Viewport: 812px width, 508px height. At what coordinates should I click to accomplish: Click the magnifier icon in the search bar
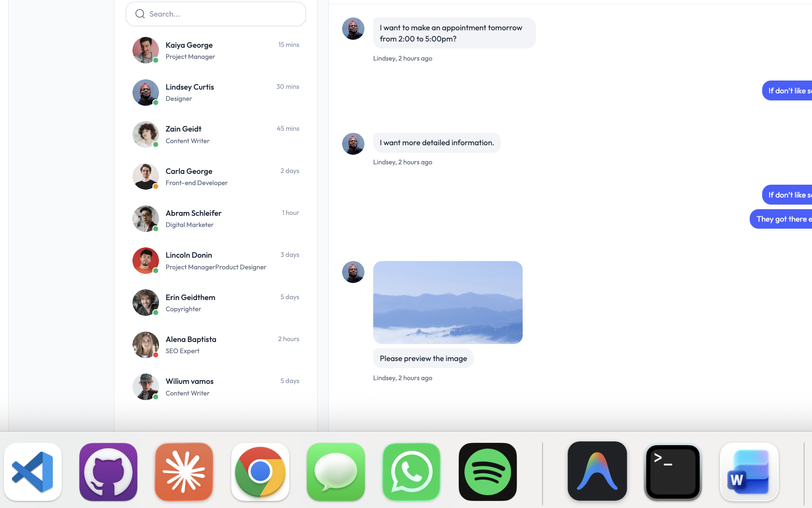[x=140, y=14]
